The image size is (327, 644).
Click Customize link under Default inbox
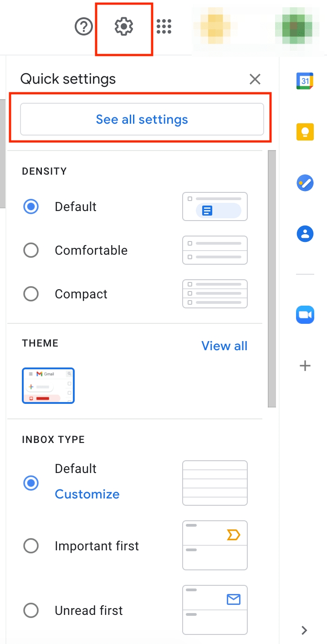point(87,494)
